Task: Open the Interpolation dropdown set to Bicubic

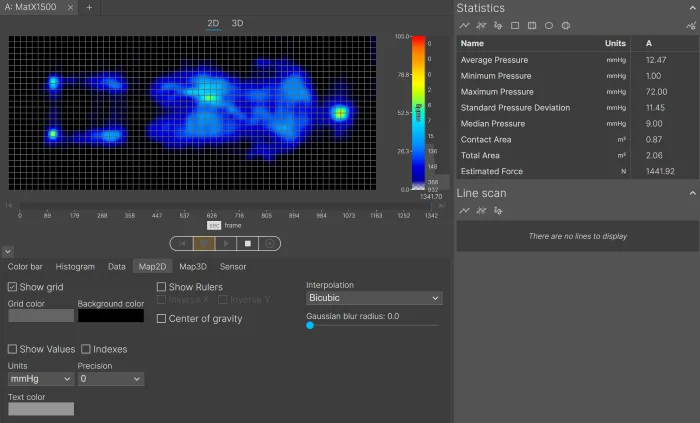Action: pos(373,298)
